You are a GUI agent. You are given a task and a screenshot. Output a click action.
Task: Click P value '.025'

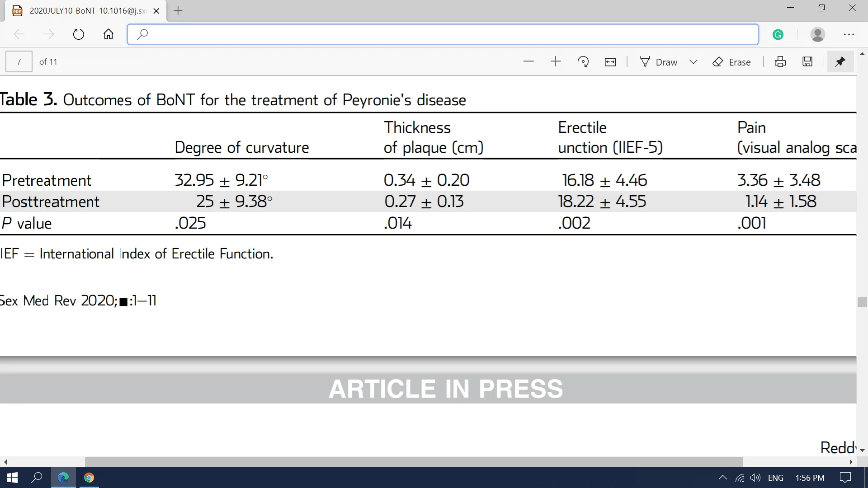pyautogui.click(x=190, y=223)
